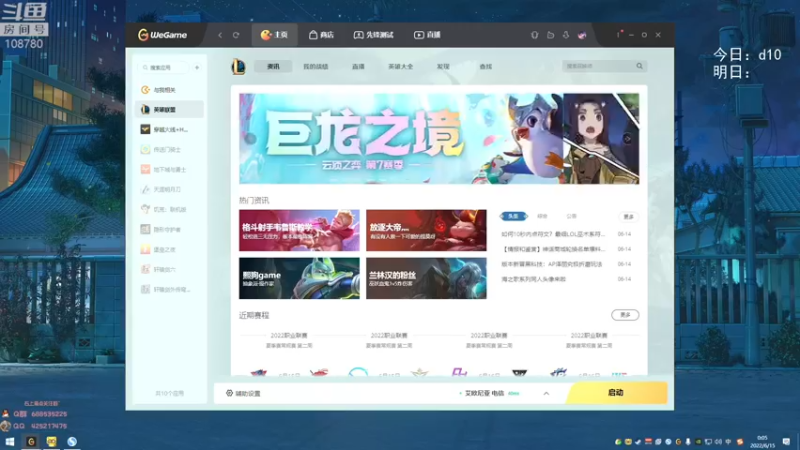Open the folder icon in title bar
The height and width of the screenshot is (450, 800).
click(x=550, y=35)
